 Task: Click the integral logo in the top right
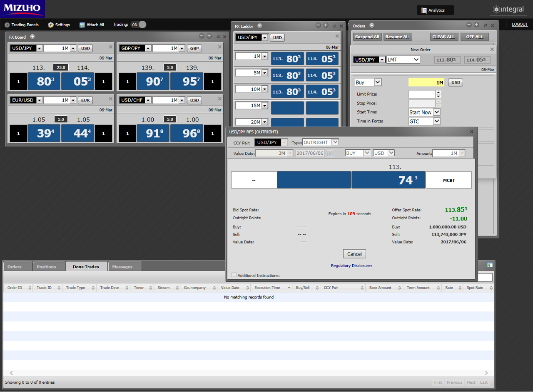(x=508, y=9)
